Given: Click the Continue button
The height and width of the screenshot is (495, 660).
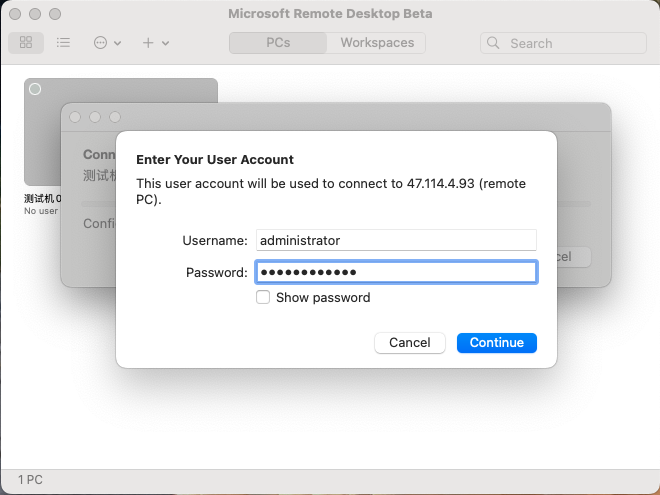Looking at the screenshot, I should coord(497,343).
